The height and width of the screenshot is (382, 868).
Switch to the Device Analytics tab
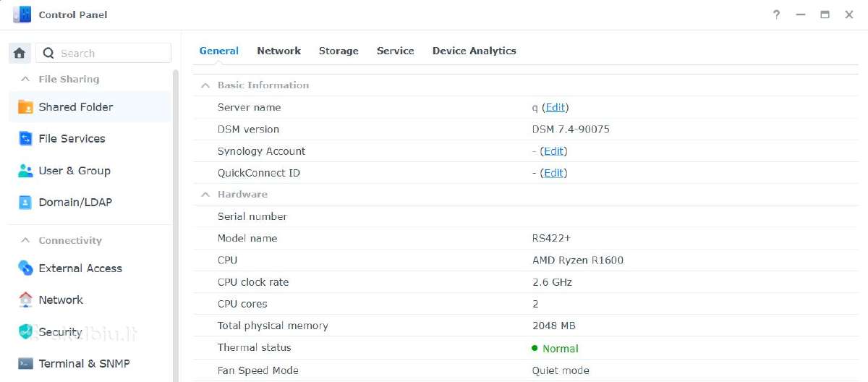(x=474, y=51)
